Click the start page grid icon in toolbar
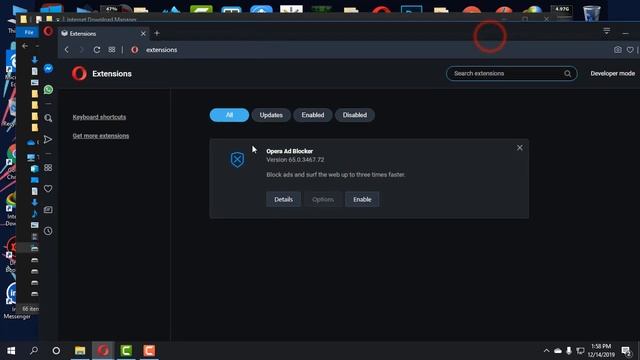The height and width of the screenshot is (360, 640). (x=112, y=50)
